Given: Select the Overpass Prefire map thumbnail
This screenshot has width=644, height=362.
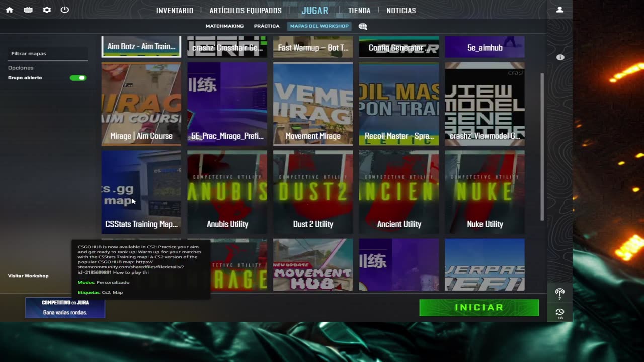Looking at the screenshot, I should coord(485,265).
